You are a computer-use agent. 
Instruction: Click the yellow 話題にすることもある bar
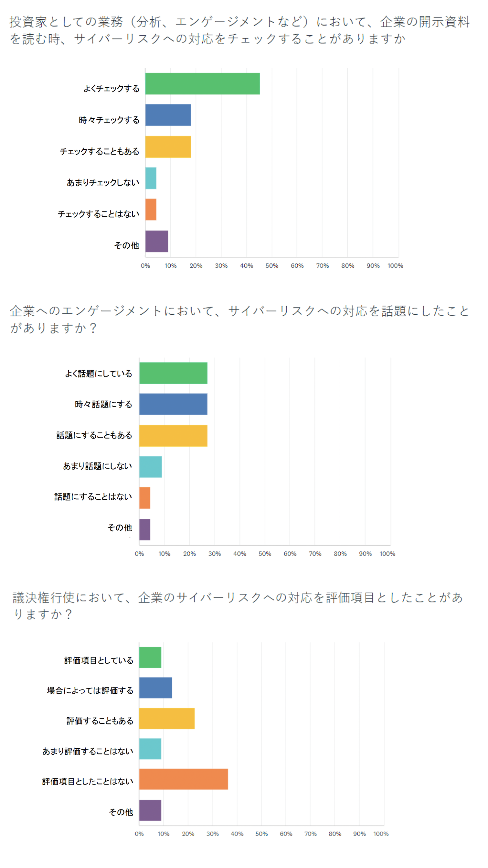point(173,435)
